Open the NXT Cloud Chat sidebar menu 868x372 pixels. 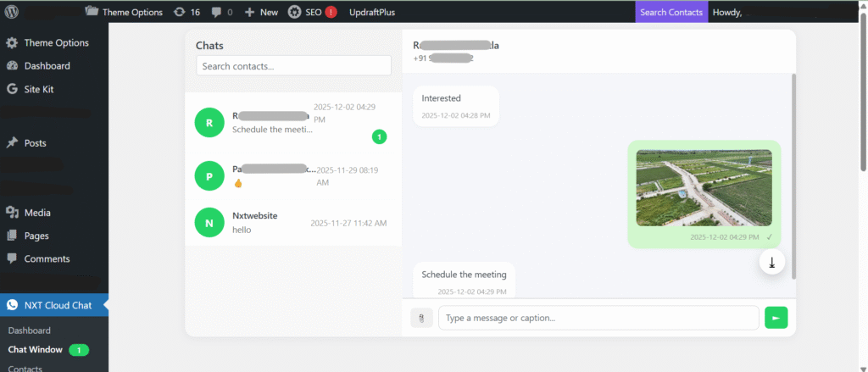click(x=58, y=305)
